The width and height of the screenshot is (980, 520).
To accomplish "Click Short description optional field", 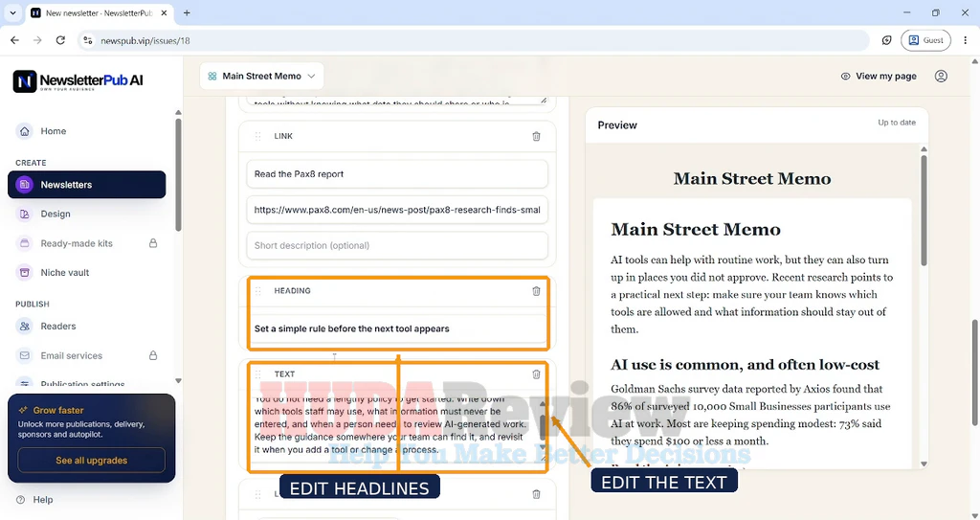I will (397, 245).
